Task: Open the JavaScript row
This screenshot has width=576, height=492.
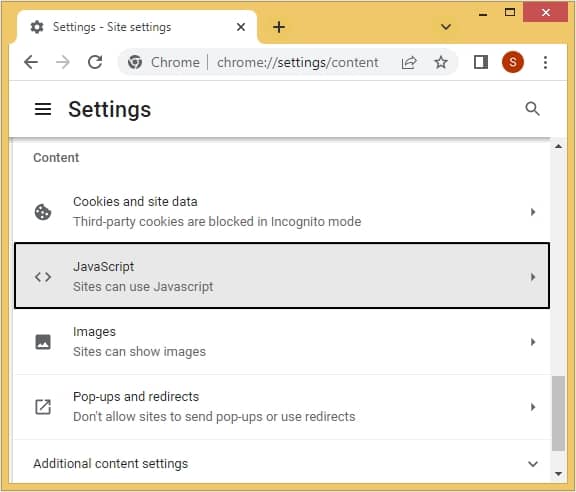Action: click(282, 276)
